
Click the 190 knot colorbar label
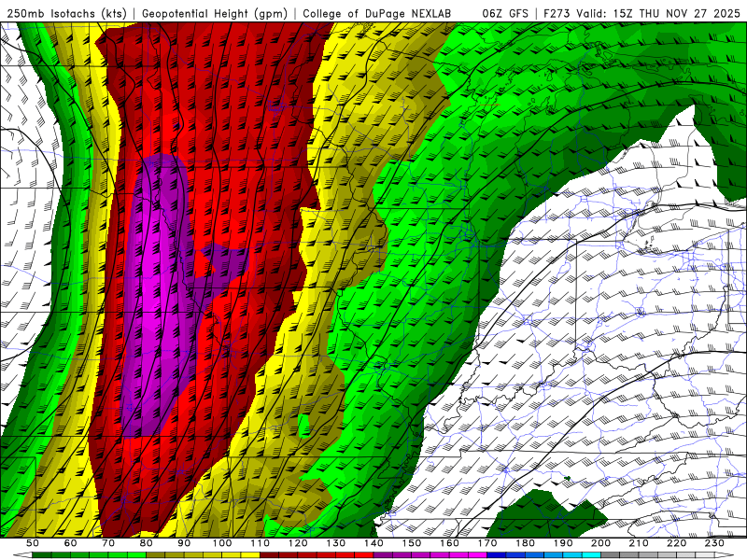563,543
